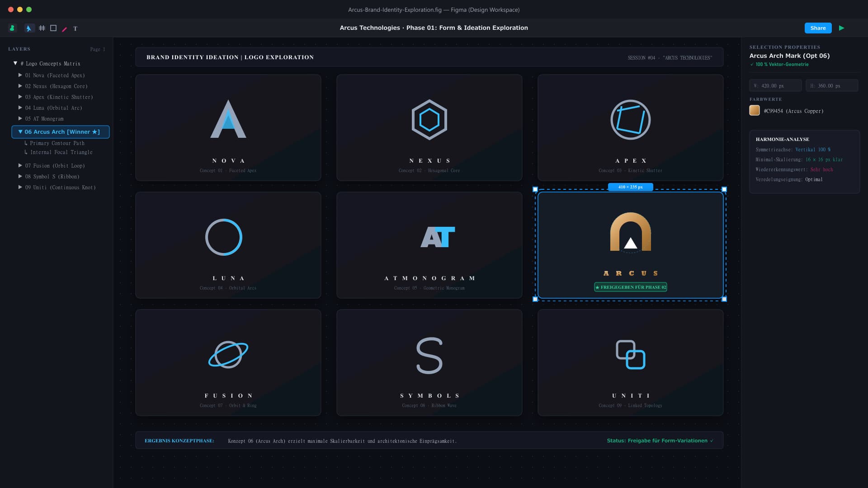The height and width of the screenshot is (488, 868).
Task: Click the Status Freigabe für Form-Variationen text
Action: pyautogui.click(x=660, y=441)
